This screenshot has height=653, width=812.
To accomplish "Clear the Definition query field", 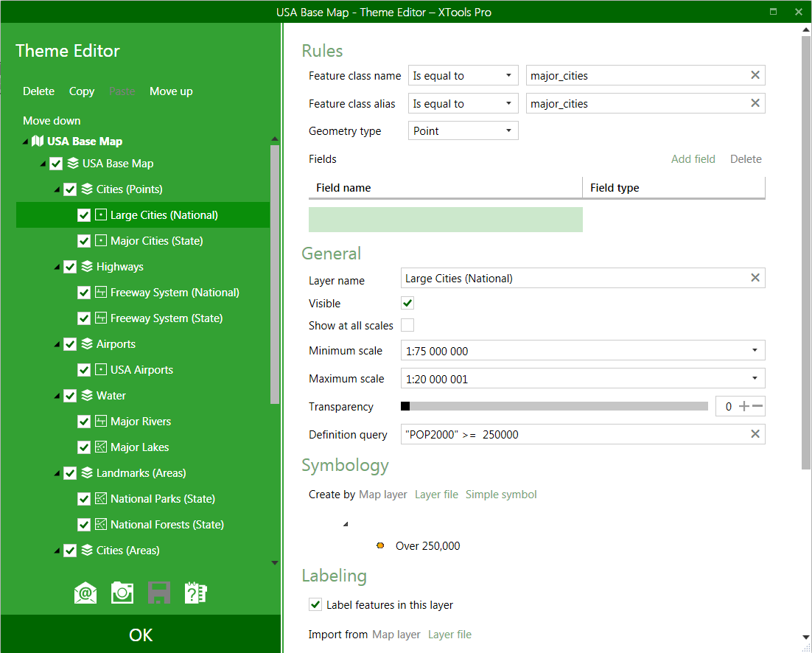I will click(x=755, y=434).
